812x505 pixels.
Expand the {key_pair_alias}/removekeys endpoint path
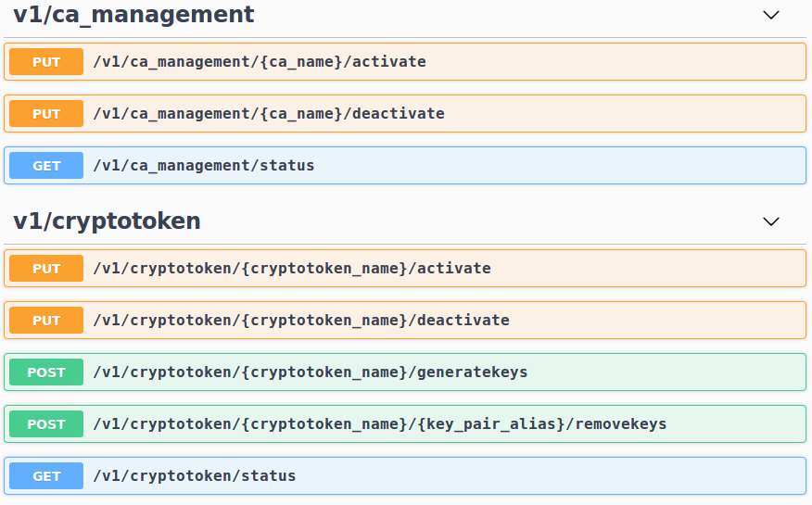coord(380,424)
